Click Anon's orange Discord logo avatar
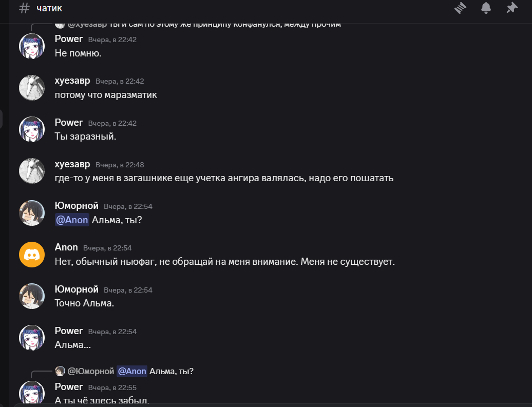The image size is (532, 407). pyautogui.click(x=32, y=255)
